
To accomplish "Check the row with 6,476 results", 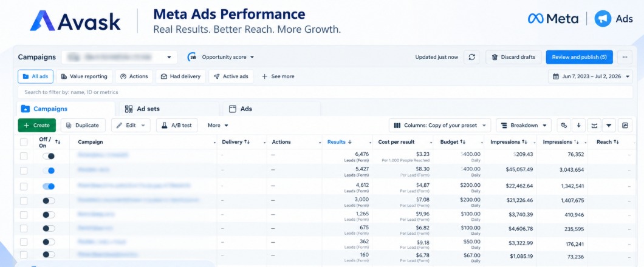I will click(24, 157).
